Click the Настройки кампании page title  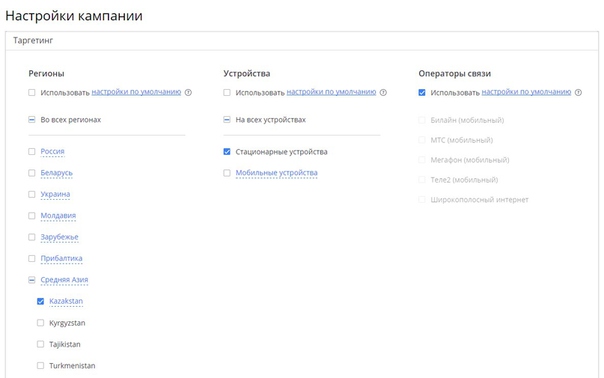point(74,16)
